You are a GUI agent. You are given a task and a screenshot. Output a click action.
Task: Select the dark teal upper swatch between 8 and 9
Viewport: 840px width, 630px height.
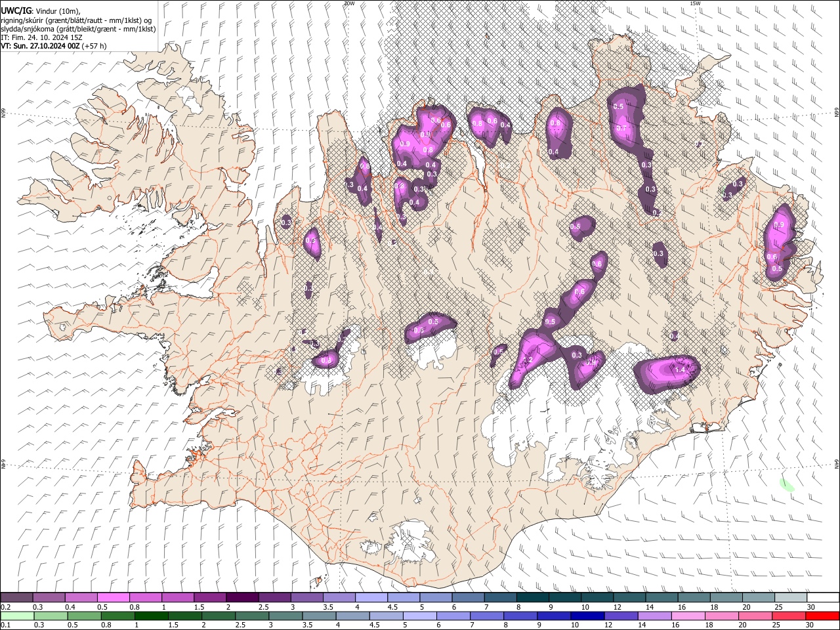(533, 598)
